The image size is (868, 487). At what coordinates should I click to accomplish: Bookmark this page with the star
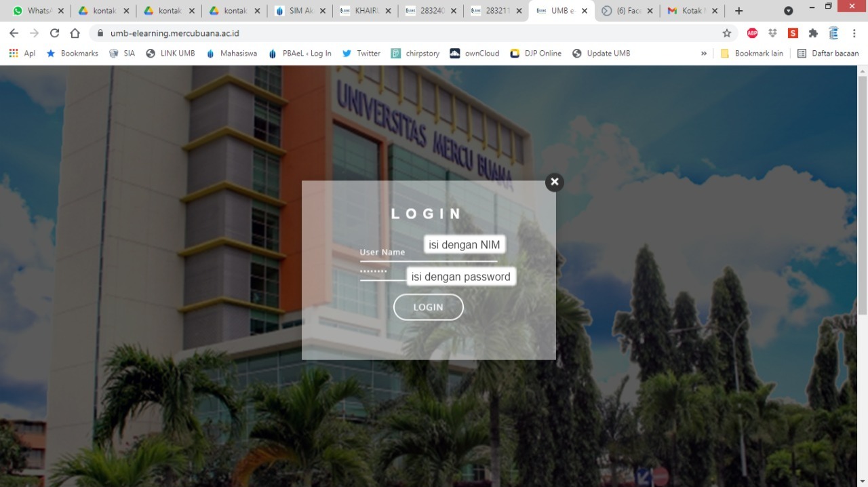point(727,33)
